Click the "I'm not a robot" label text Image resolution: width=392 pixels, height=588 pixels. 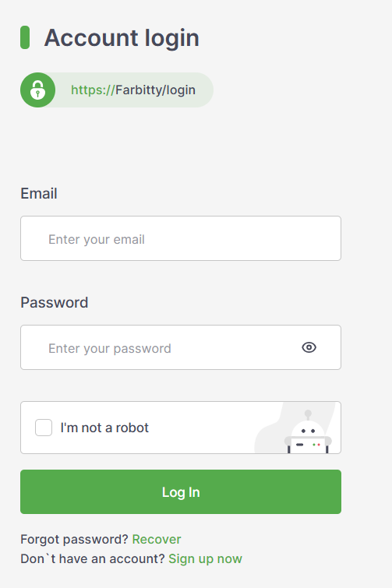tap(104, 428)
